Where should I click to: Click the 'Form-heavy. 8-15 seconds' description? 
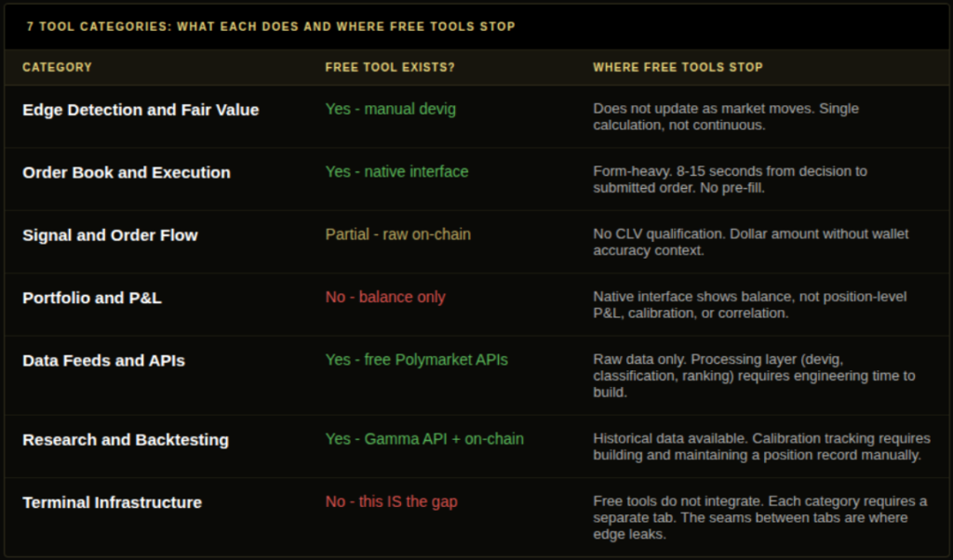[730, 180]
